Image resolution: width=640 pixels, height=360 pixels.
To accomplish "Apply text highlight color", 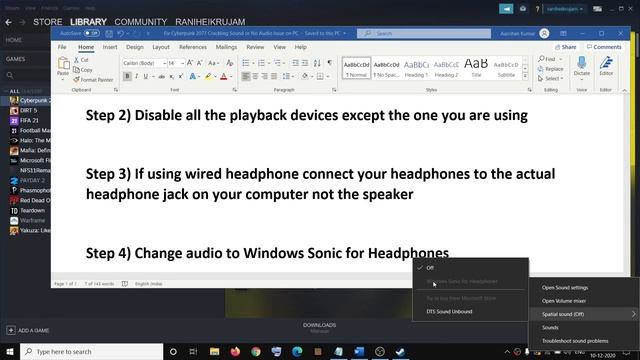I will coord(208,76).
